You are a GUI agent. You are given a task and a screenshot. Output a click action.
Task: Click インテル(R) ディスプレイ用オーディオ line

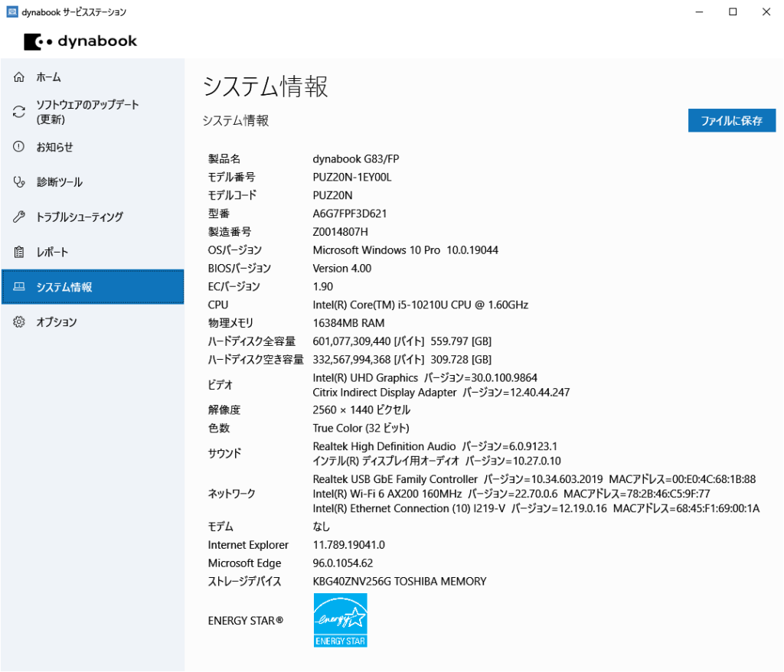click(436, 461)
